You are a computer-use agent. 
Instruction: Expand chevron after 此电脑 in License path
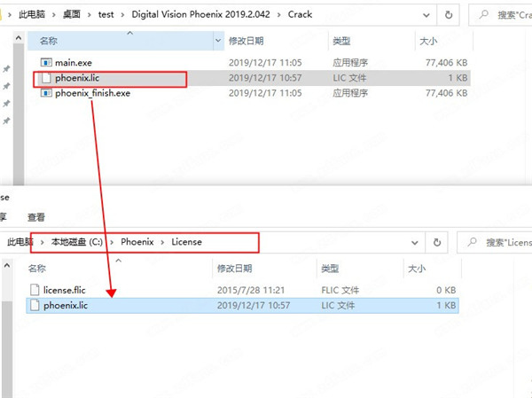coord(43,242)
